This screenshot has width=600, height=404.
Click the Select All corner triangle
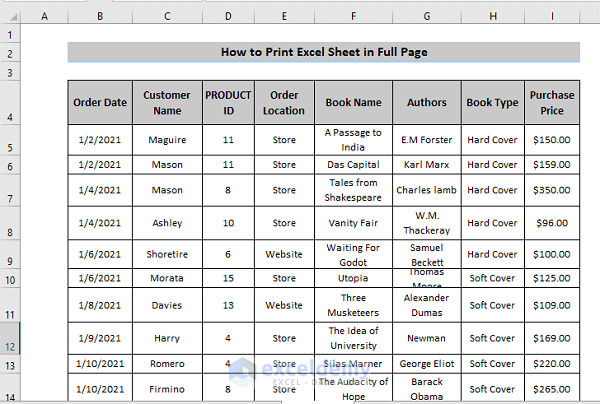pos(13,17)
